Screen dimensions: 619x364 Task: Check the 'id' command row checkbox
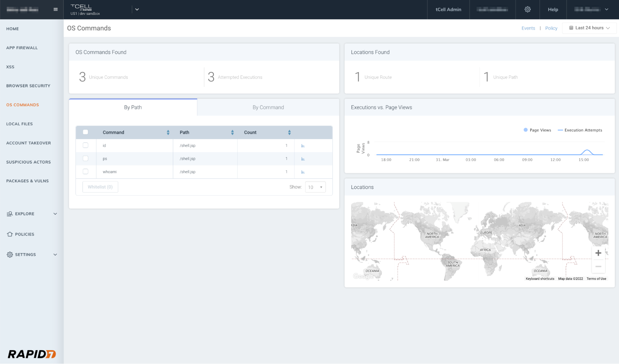(x=85, y=145)
